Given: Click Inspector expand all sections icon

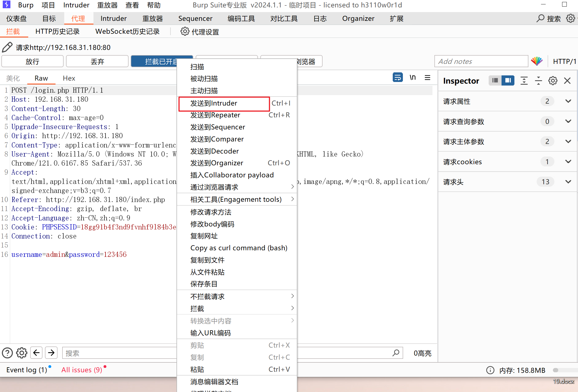Looking at the screenshot, I should click(x=524, y=81).
